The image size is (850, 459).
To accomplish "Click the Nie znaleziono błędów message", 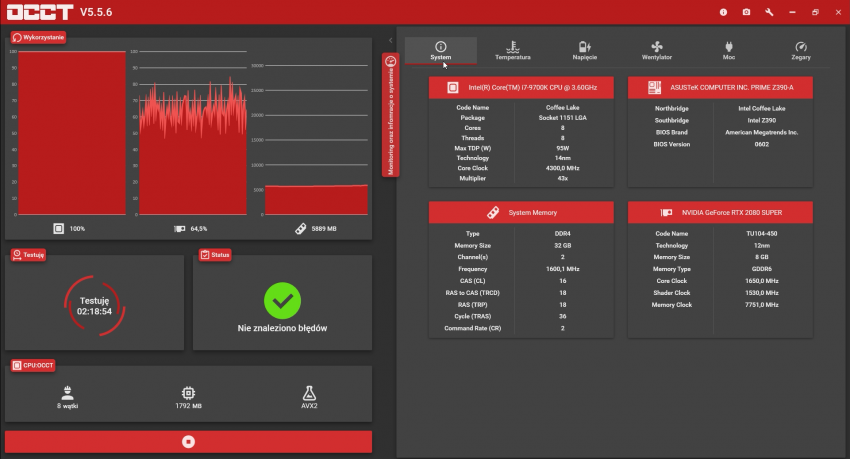I will click(282, 328).
